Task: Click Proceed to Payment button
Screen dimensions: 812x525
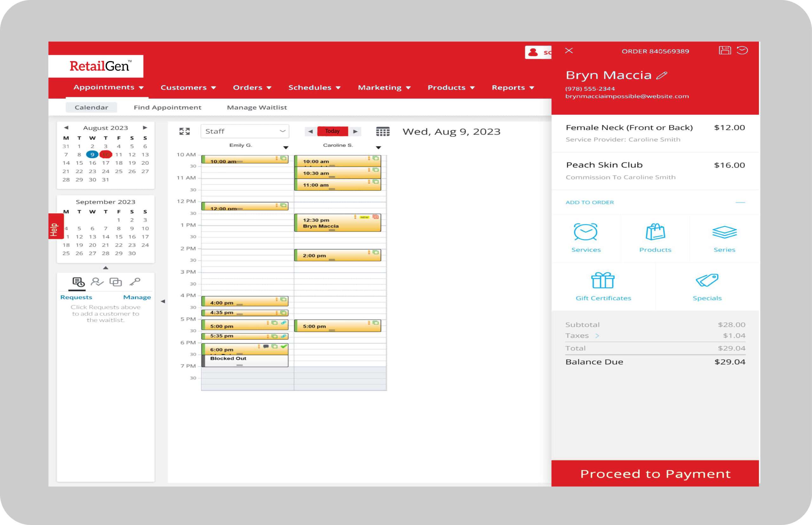Action: click(x=655, y=474)
